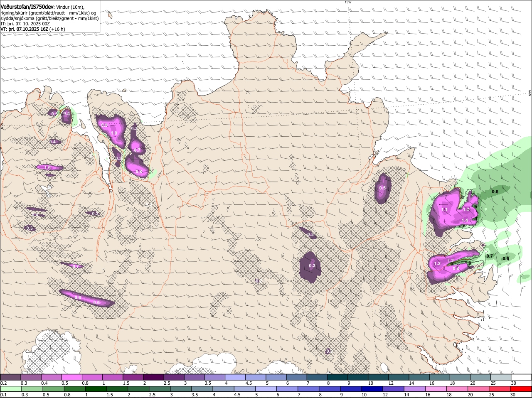Select the dark mauve 0.2 snow-scale swatch

(10, 377)
